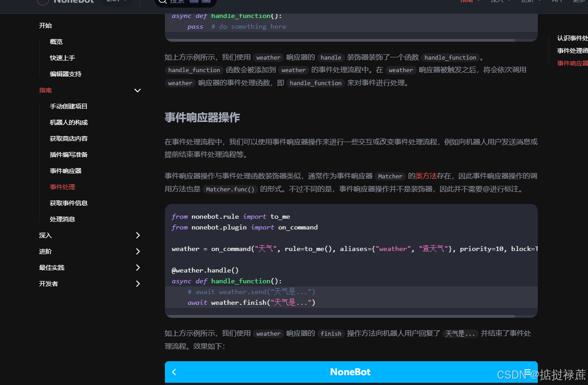Image resolution: width=588 pixels, height=385 pixels.
Task: Expand the 进阶 section chevron
Action: [138, 251]
